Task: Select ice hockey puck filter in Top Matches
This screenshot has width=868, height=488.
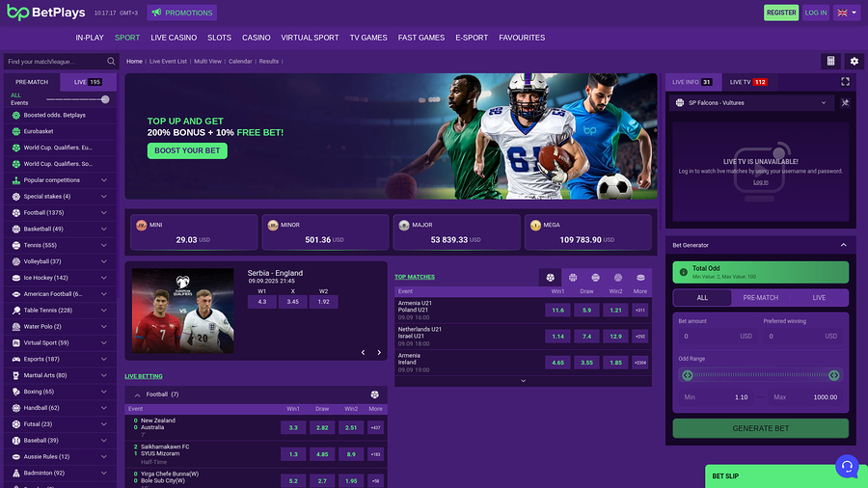Action: (x=640, y=278)
